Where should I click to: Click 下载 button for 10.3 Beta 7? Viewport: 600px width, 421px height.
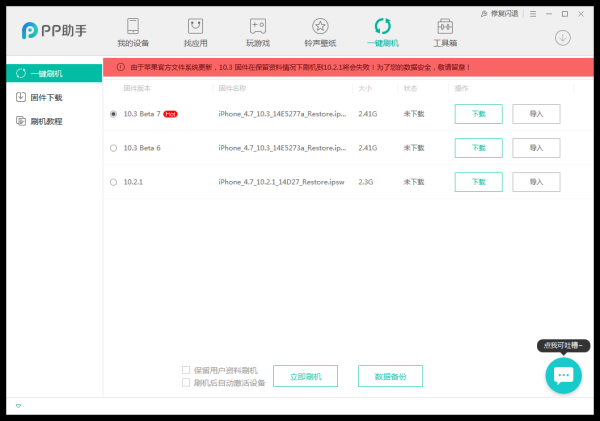(478, 114)
